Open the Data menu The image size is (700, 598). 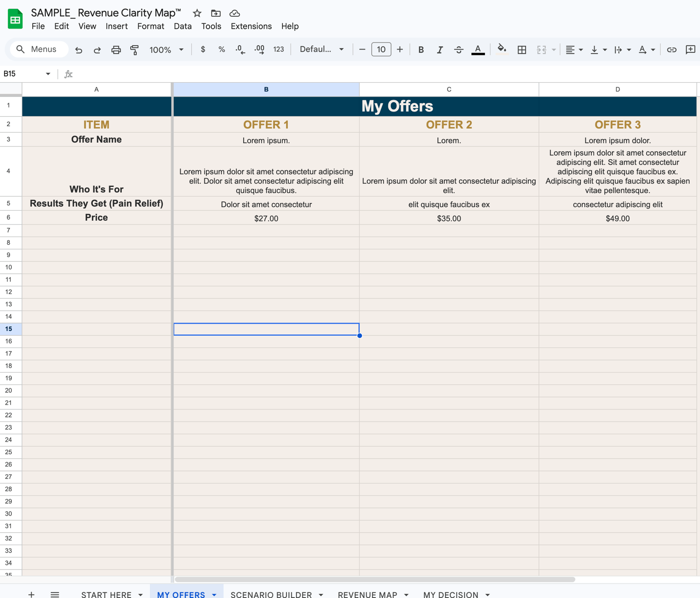pyautogui.click(x=183, y=26)
